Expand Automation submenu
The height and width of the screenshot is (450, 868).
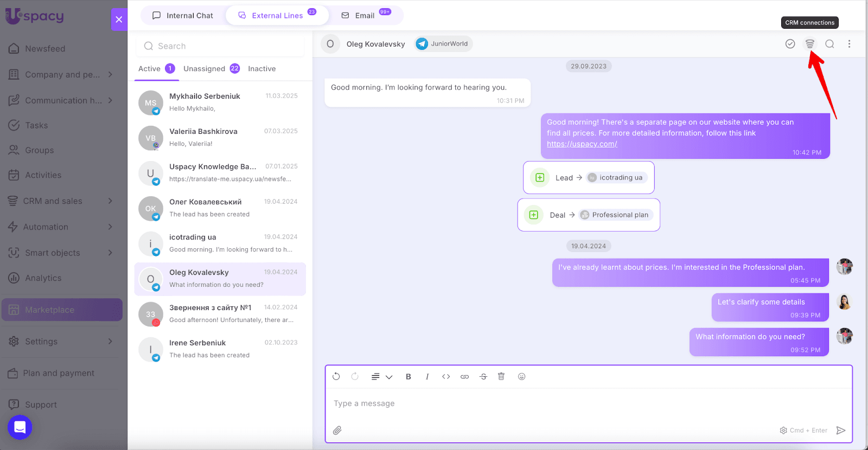(x=111, y=227)
